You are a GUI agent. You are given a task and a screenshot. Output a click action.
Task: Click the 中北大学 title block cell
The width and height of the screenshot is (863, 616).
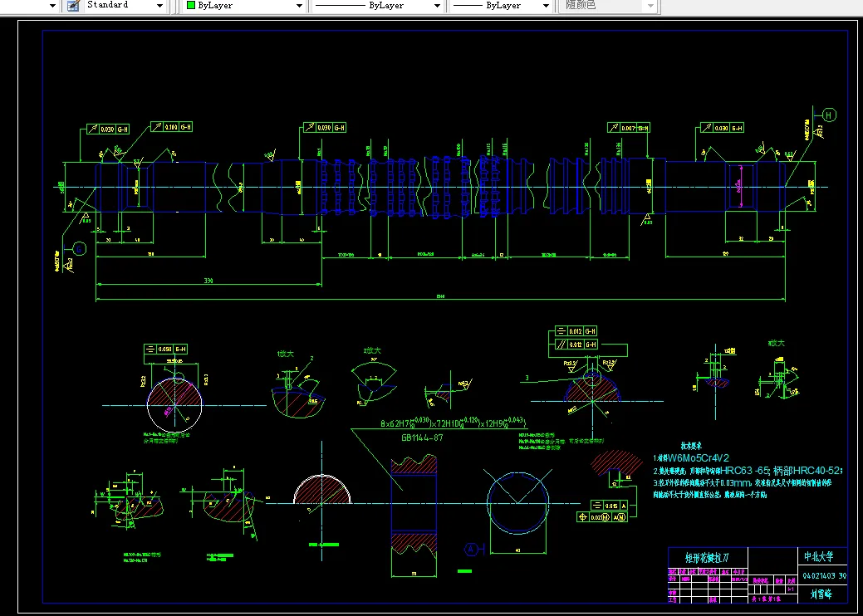(x=817, y=556)
